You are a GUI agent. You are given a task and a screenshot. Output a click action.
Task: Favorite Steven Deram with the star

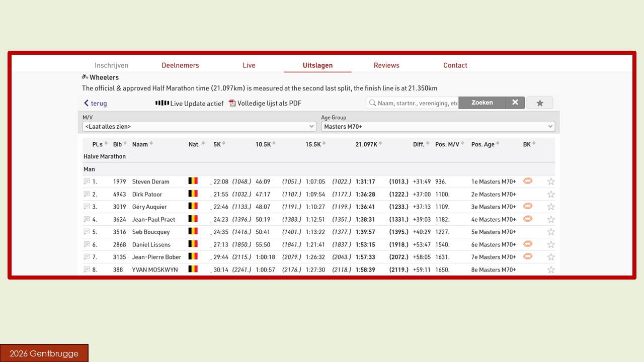551,182
